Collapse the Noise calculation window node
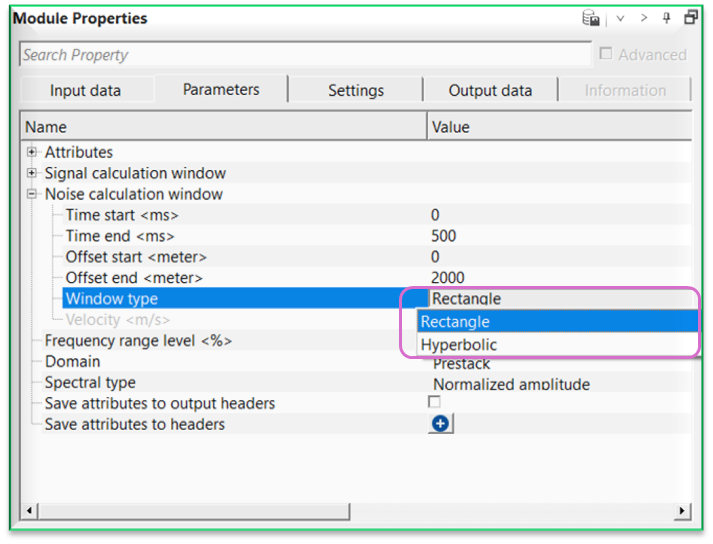The height and width of the screenshot is (544, 713). [32, 194]
